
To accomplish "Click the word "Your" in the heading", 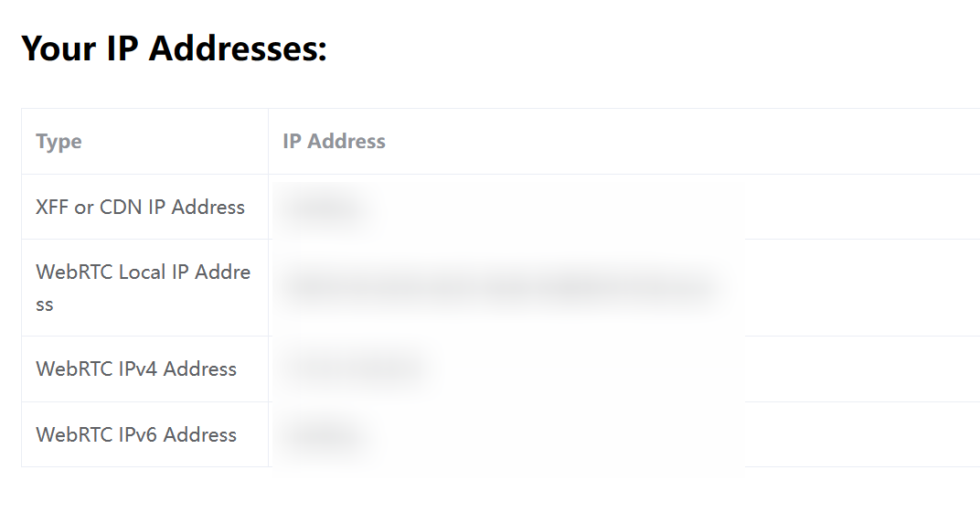I will (59, 48).
